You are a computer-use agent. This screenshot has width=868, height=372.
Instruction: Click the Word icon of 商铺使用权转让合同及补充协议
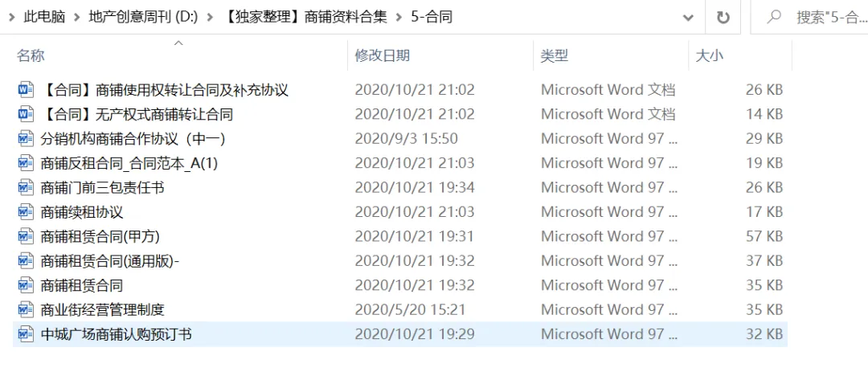26,89
